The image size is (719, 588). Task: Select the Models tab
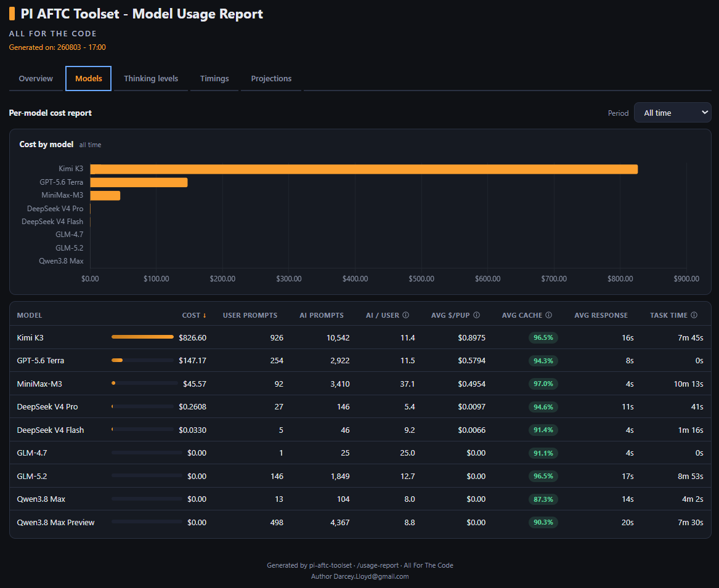[89, 78]
